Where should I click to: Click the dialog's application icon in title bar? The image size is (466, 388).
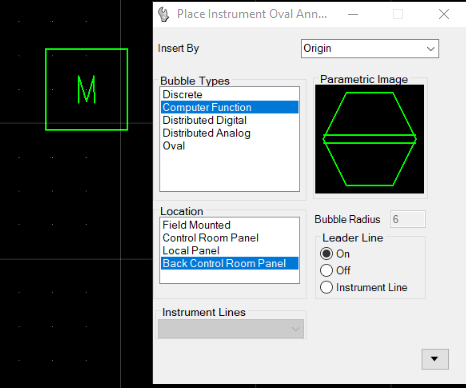pos(164,14)
